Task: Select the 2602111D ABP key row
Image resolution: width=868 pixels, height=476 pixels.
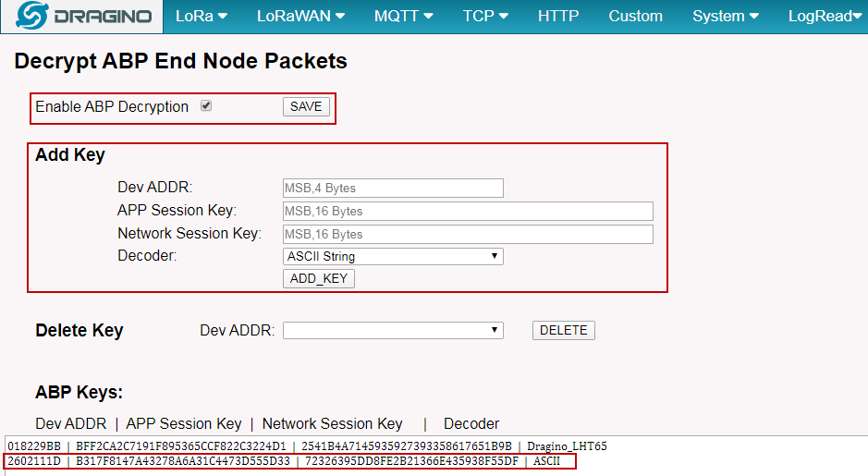Action: point(290,461)
